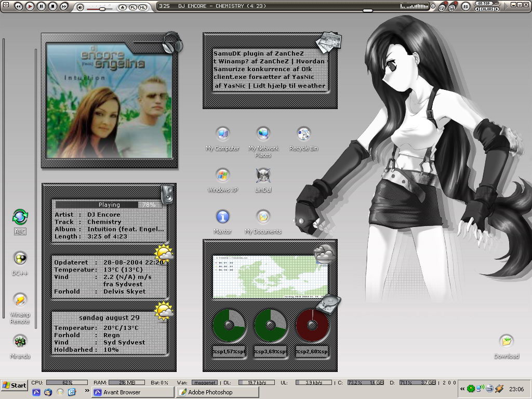Open the Winamp EQ equalizer
532x399 pixels.
(x=466, y=6)
